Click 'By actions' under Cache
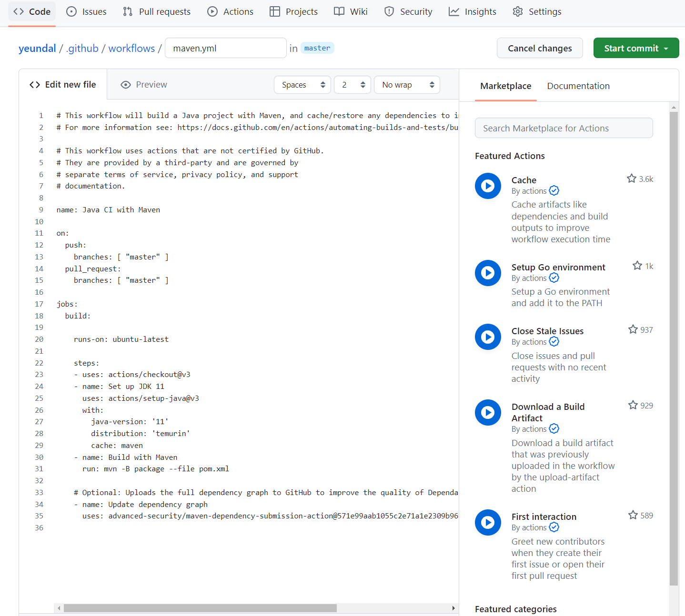 coord(529,191)
